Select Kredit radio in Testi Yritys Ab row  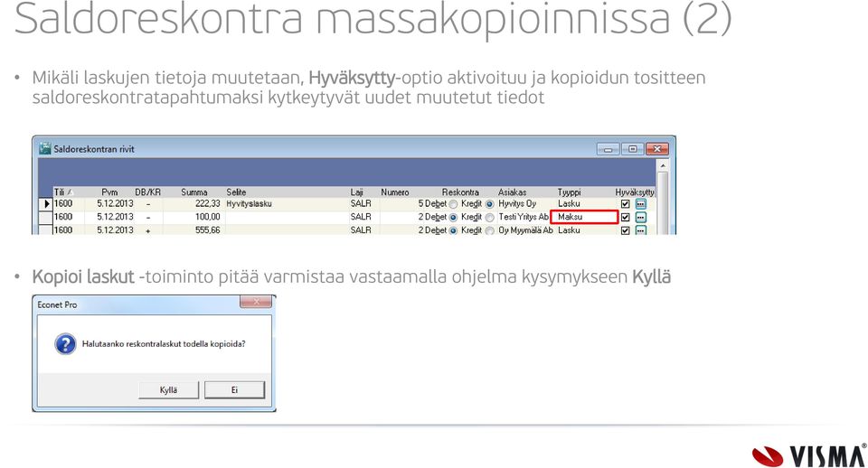click(x=489, y=218)
